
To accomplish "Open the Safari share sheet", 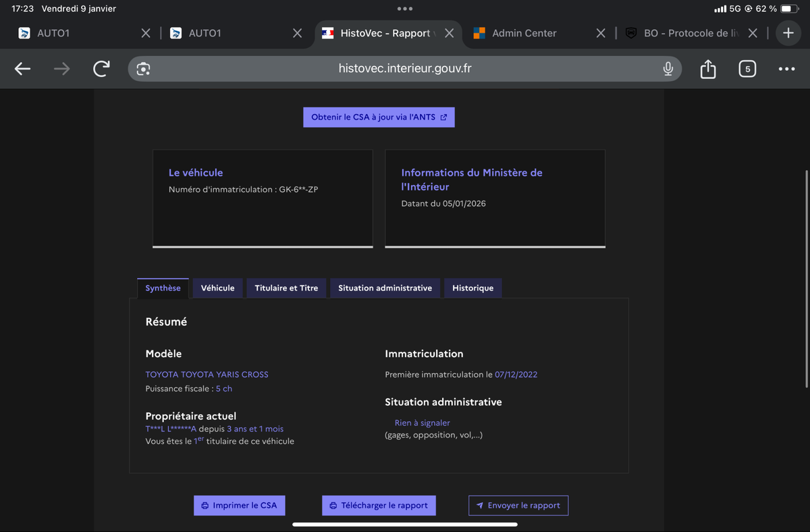I will coord(707,69).
